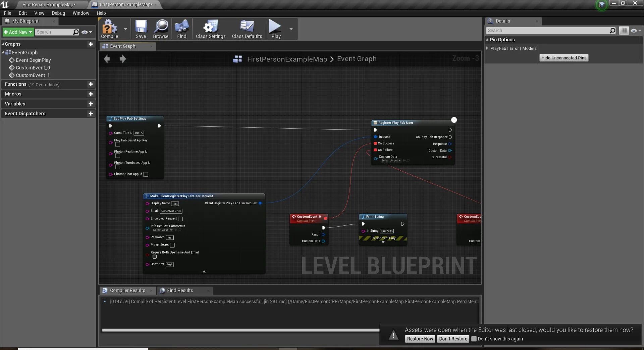Open Details view options eye dropdown
The image size is (644, 350).
pyautogui.click(x=636, y=31)
